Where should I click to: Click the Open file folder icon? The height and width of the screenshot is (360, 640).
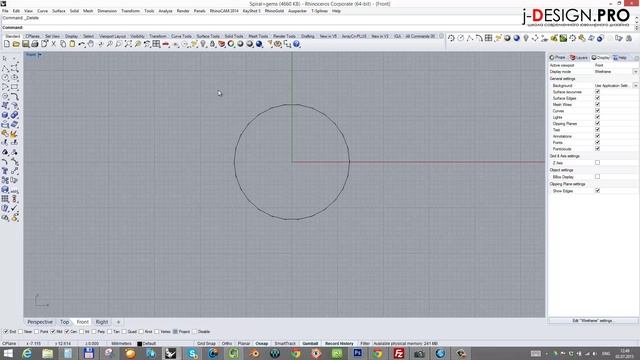16,44
